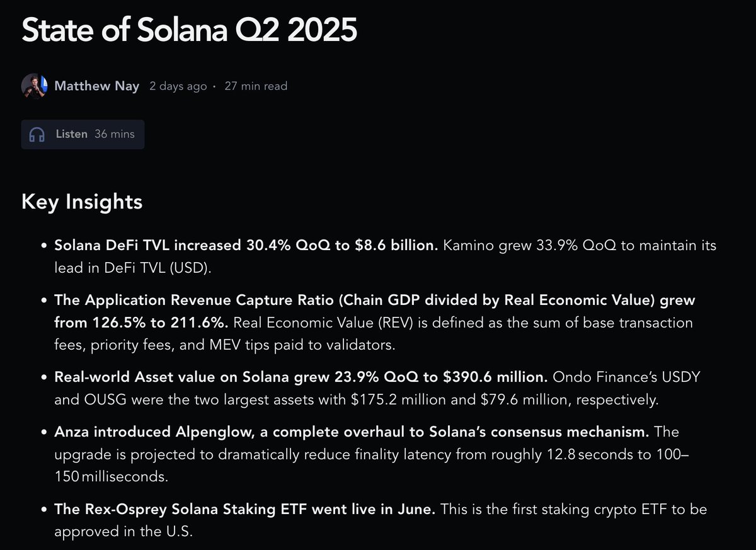Click the Matthew Nay author name

(97, 86)
